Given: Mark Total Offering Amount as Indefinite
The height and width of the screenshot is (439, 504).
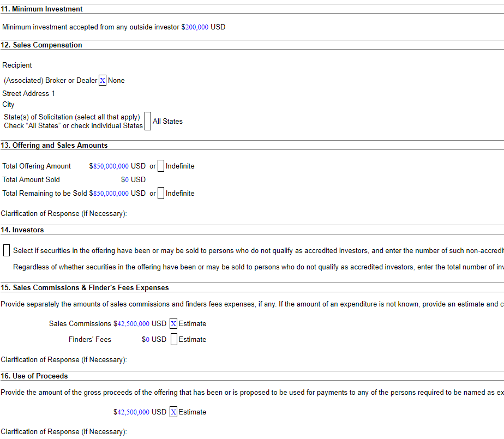Looking at the screenshot, I should tap(160, 166).
